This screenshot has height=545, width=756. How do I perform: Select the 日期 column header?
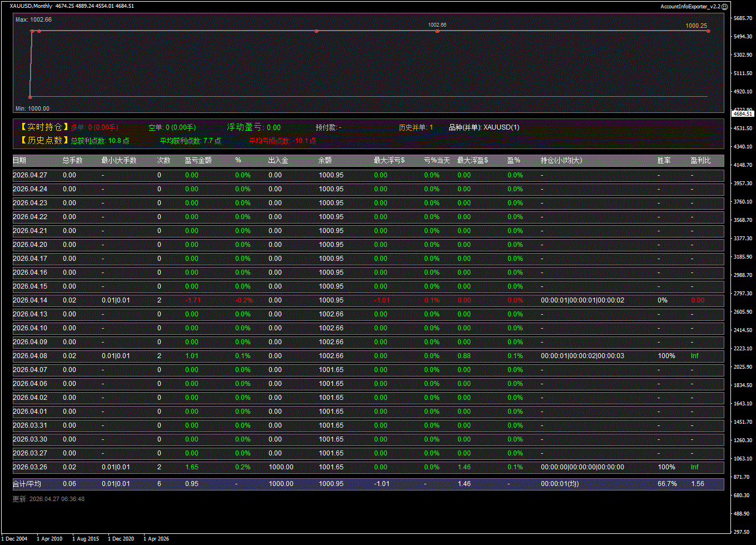click(19, 161)
